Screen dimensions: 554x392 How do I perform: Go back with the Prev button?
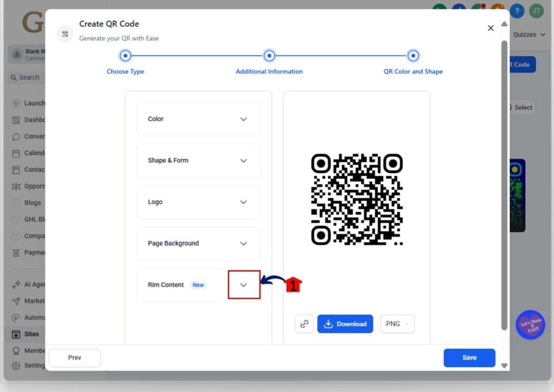tap(75, 357)
